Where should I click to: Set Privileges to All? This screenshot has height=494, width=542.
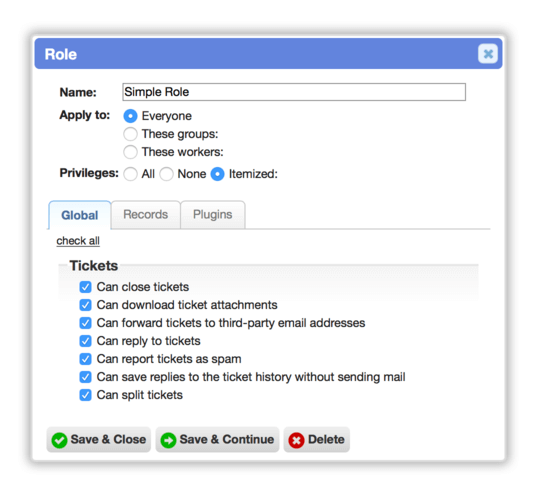click(130, 174)
